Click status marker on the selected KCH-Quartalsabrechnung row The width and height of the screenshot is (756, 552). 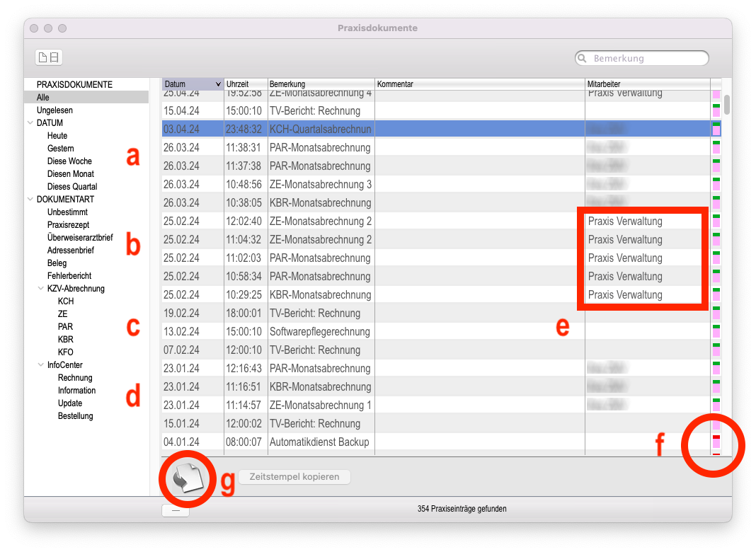click(716, 129)
